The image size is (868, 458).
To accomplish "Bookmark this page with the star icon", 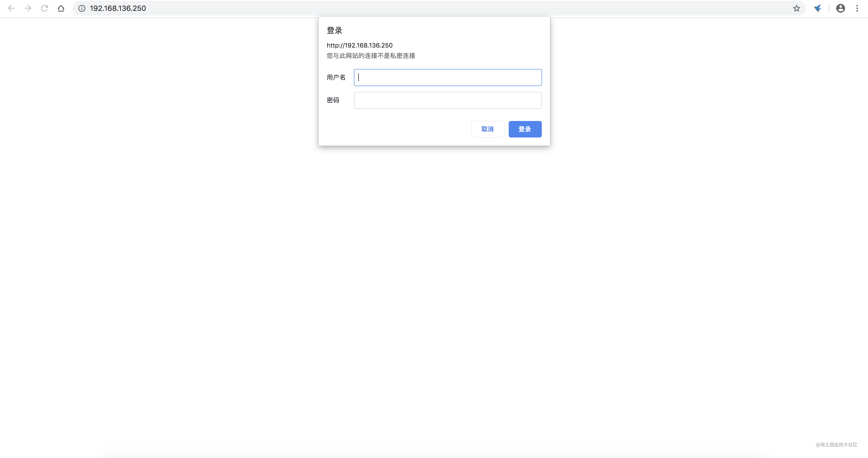I will tap(797, 9).
